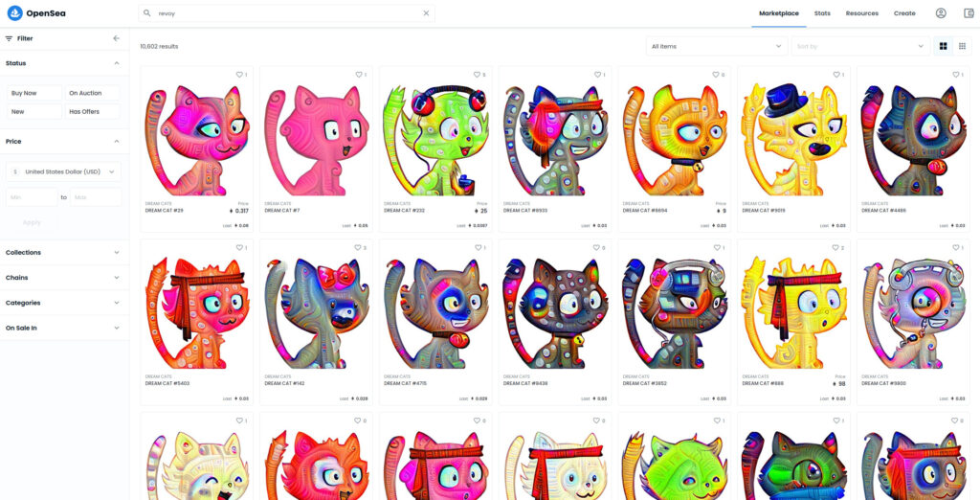Expand the Chains filter section
Screen dimensions: 980x500
(x=64, y=278)
